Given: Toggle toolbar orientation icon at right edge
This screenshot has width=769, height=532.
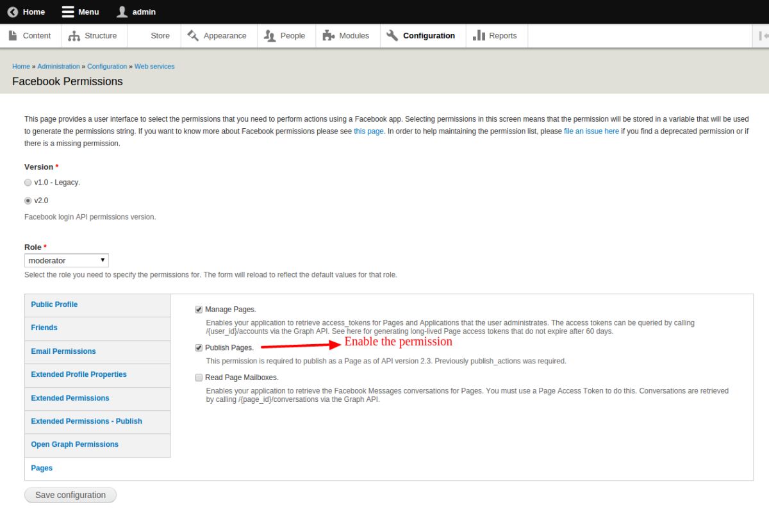Looking at the screenshot, I should click(x=763, y=36).
